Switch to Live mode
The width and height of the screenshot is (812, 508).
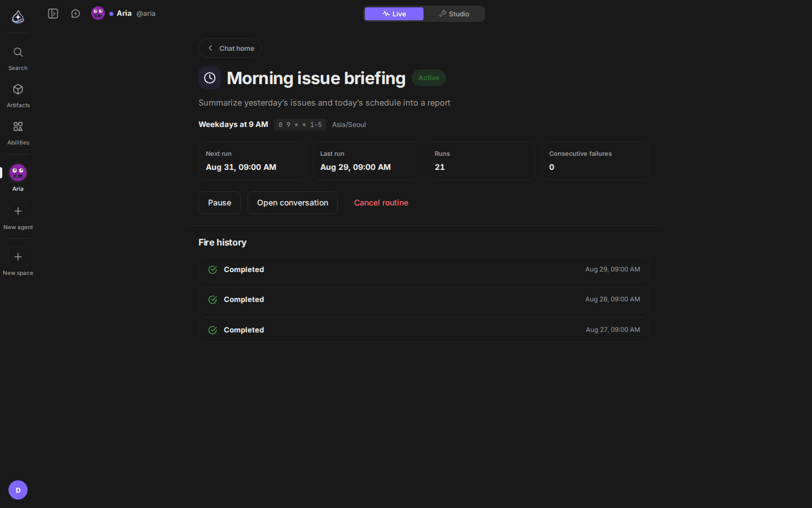click(394, 14)
